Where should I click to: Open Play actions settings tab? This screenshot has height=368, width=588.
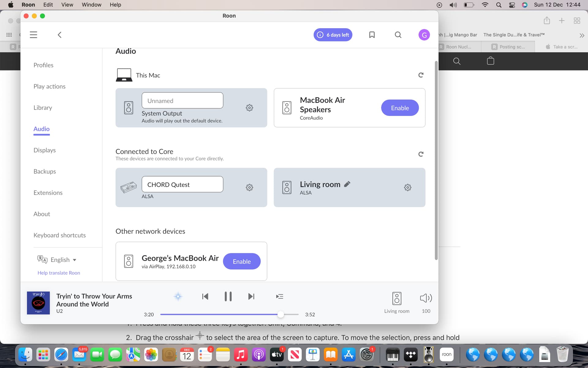(x=49, y=86)
